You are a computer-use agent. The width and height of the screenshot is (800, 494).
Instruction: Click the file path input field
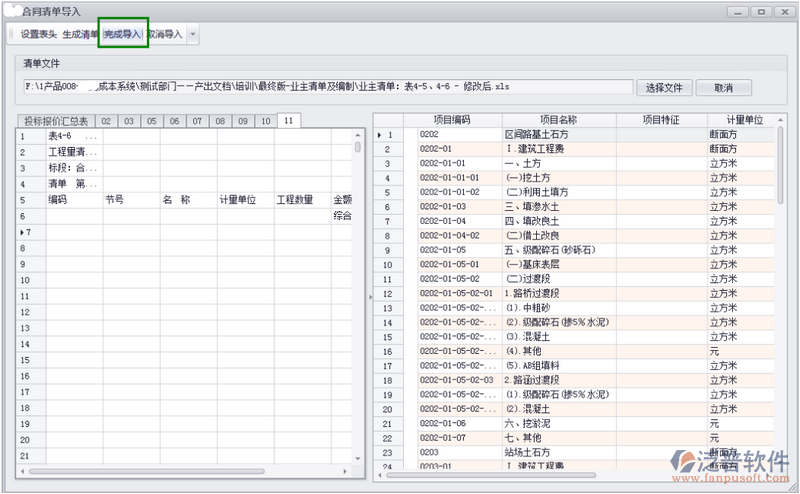click(327, 87)
